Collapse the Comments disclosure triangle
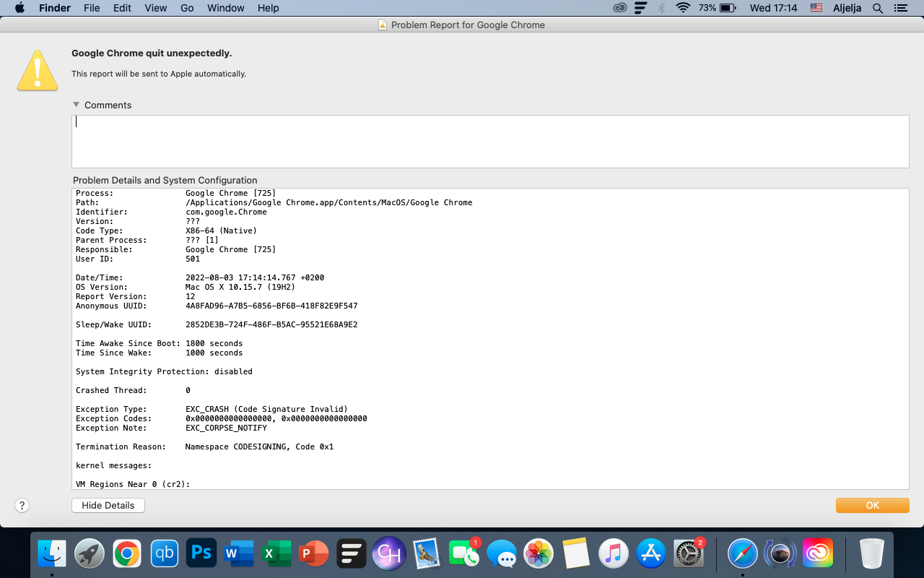 77,105
